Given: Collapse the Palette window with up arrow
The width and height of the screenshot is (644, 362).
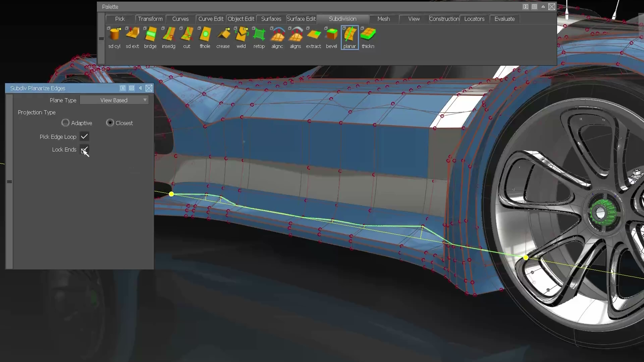Looking at the screenshot, I should (543, 7).
